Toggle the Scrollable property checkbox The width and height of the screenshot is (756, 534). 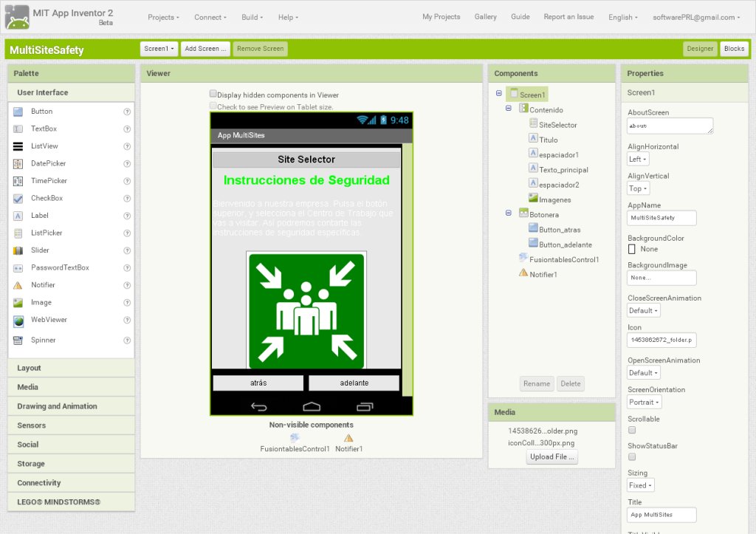click(x=632, y=430)
